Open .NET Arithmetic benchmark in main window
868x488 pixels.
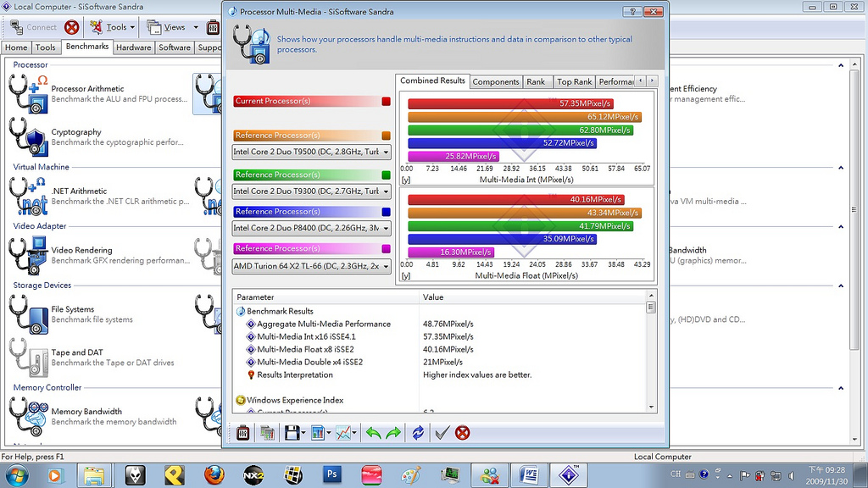click(x=100, y=196)
